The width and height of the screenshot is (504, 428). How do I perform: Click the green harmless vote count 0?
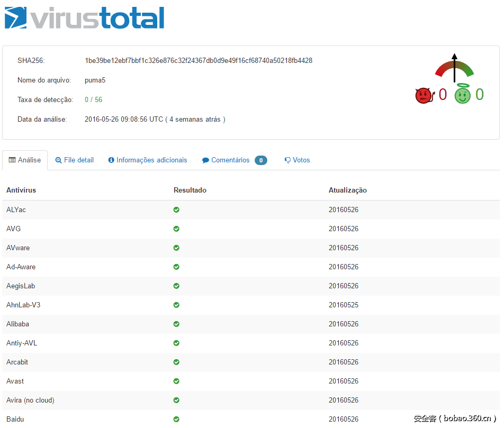point(480,95)
